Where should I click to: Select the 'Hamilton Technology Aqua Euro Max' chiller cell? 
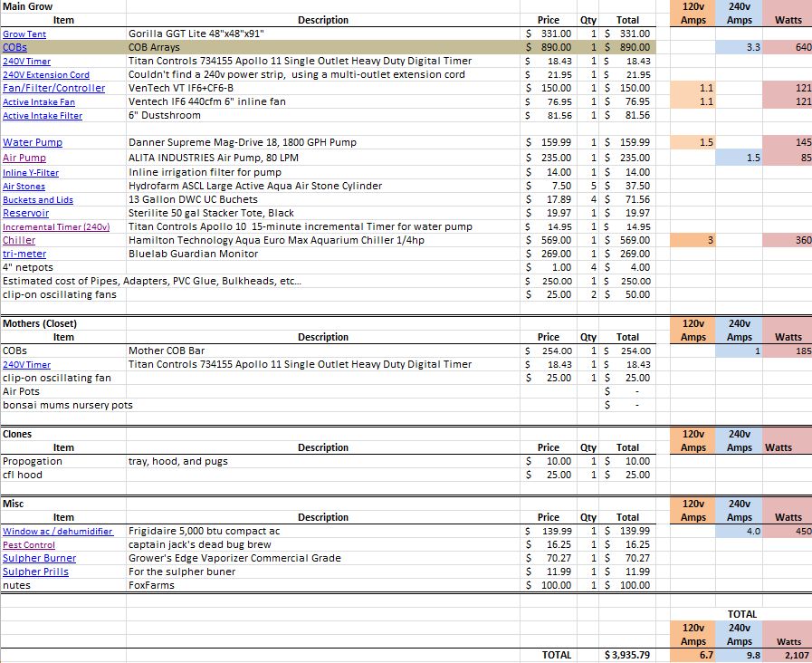323,240
